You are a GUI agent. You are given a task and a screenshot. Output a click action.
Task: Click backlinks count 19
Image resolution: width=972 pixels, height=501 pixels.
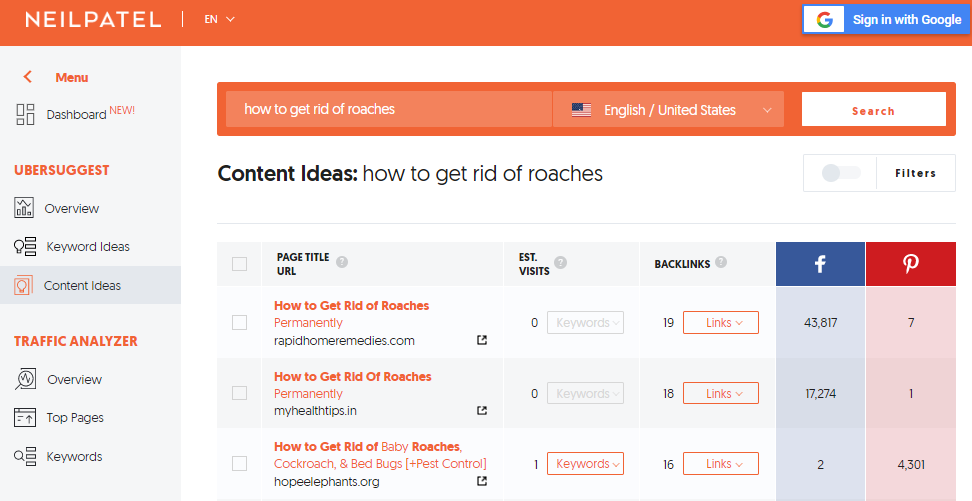[x=668, y=322]
